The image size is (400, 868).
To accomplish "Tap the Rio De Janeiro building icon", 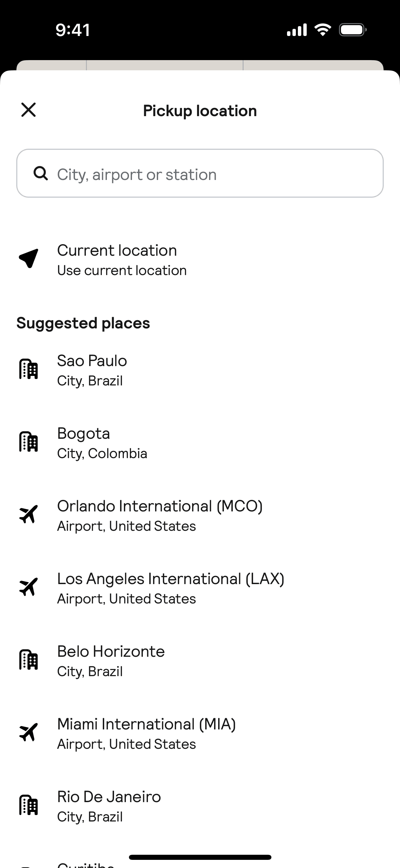I will [x=28, y=805].
